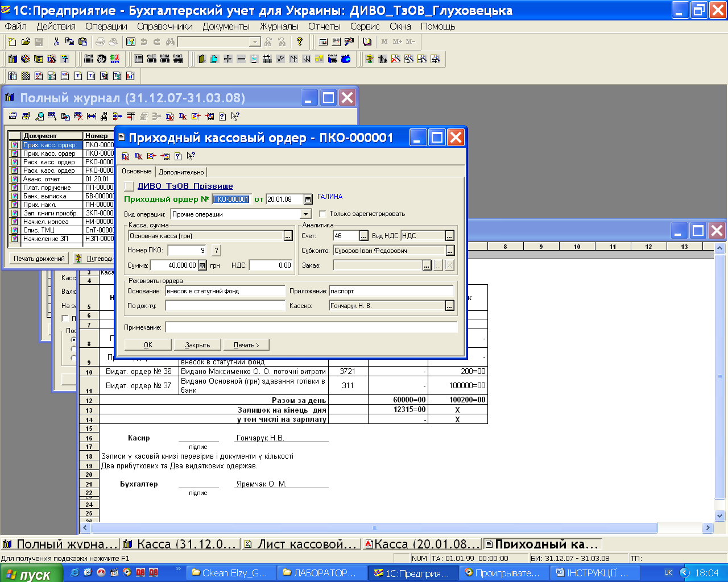
Task: Open the Отчеты menu
Action: pyautogui.click(x=324, y=26)
